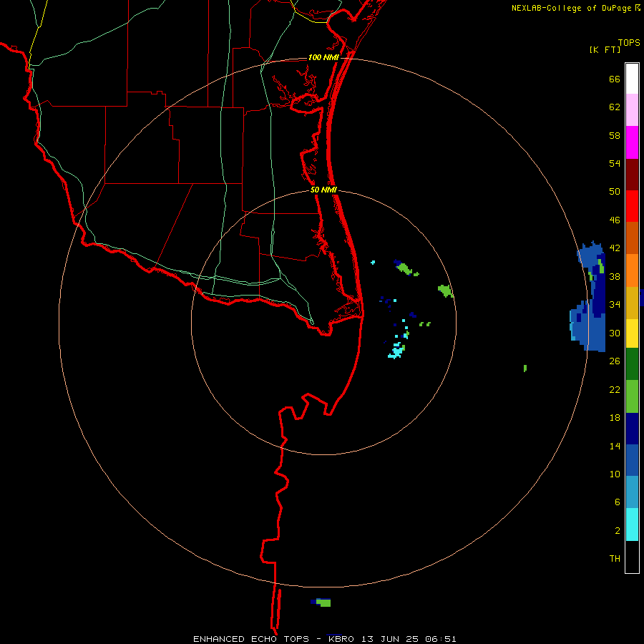Choose the cyan legend swatch above 2
Image resolution: width=644 pixels, height=644 pixels.
coord(632,525)
